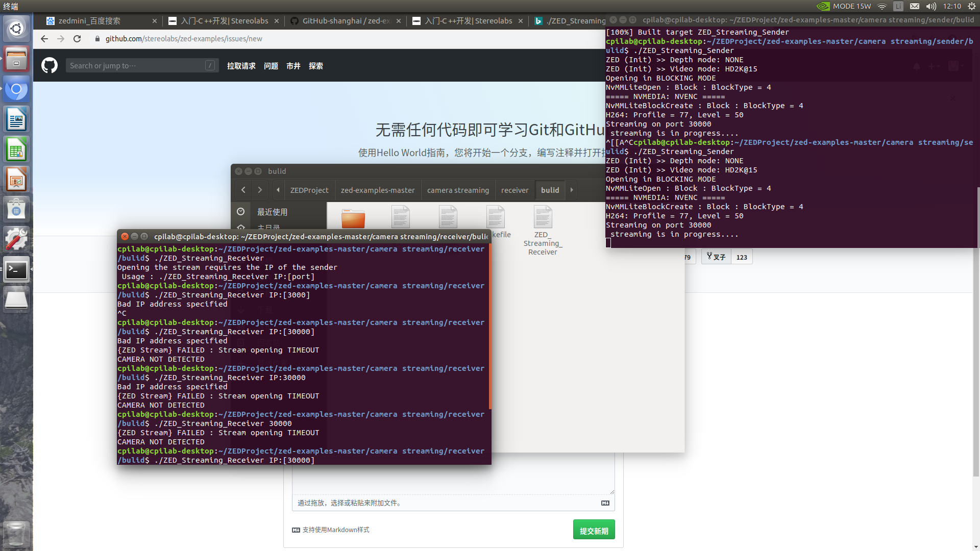Select 问题 in the GitHub navigation bar

[271, 65]
